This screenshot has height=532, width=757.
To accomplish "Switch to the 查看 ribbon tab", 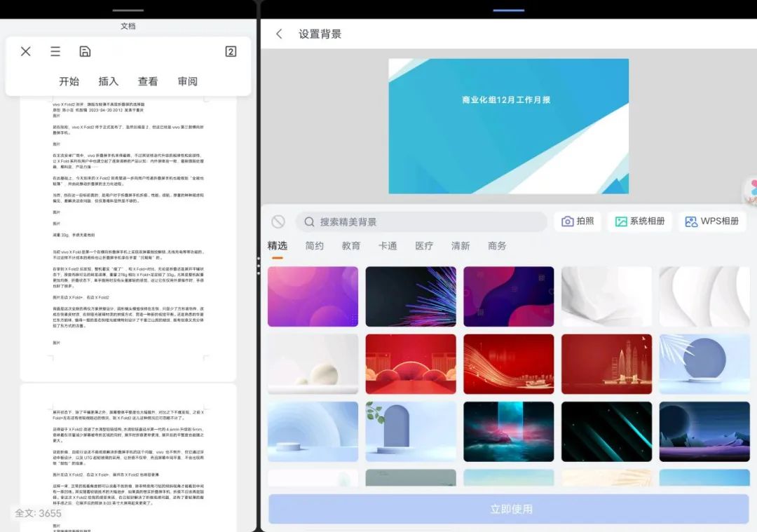I will click(x=147, y=81).
